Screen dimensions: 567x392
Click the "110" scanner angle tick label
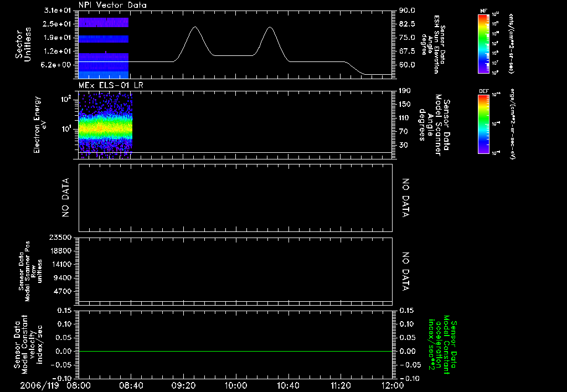coord(405,118)
